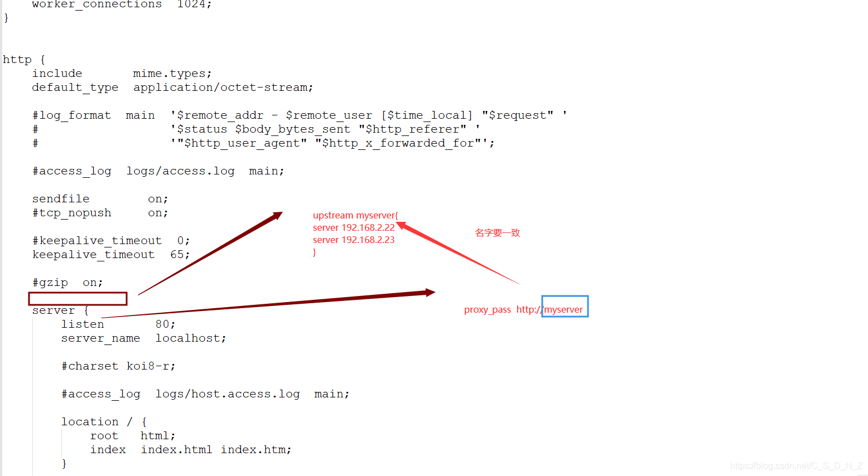
Task: Click the 'listen' directive
Action: pos(83,324)
